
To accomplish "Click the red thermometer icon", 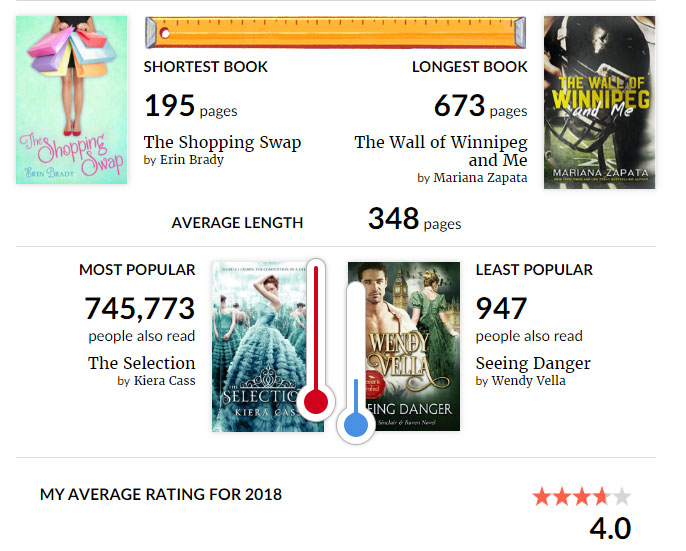I will click(x=317, y=340).
